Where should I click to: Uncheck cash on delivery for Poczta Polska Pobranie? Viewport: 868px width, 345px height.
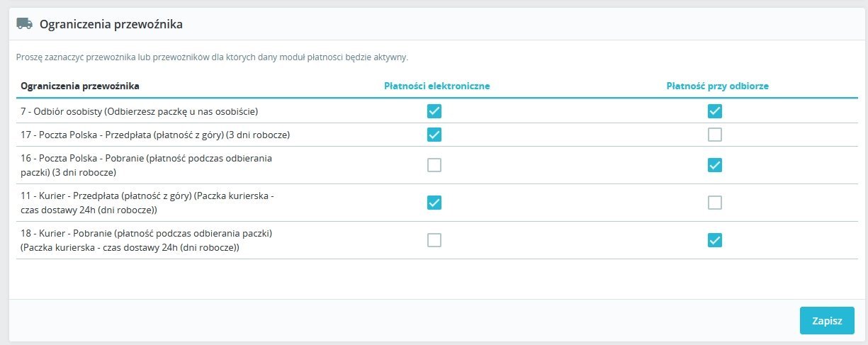click(x=715, y=165)
